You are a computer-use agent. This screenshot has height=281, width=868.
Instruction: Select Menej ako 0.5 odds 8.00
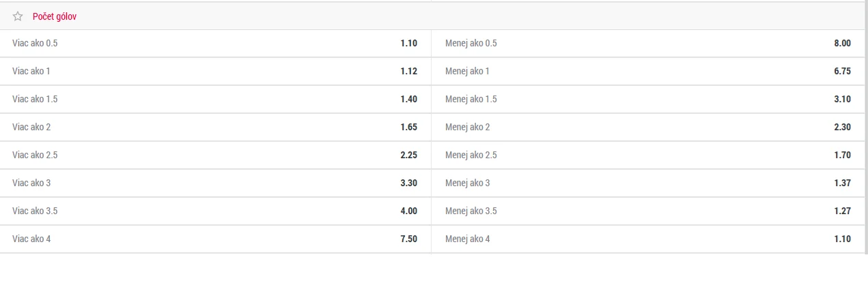649,44
